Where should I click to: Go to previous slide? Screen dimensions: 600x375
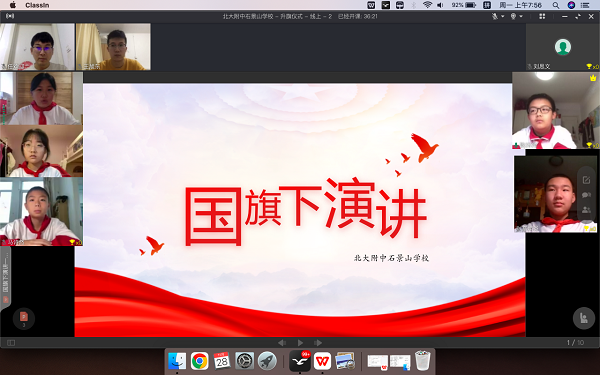tap(282, 342)
